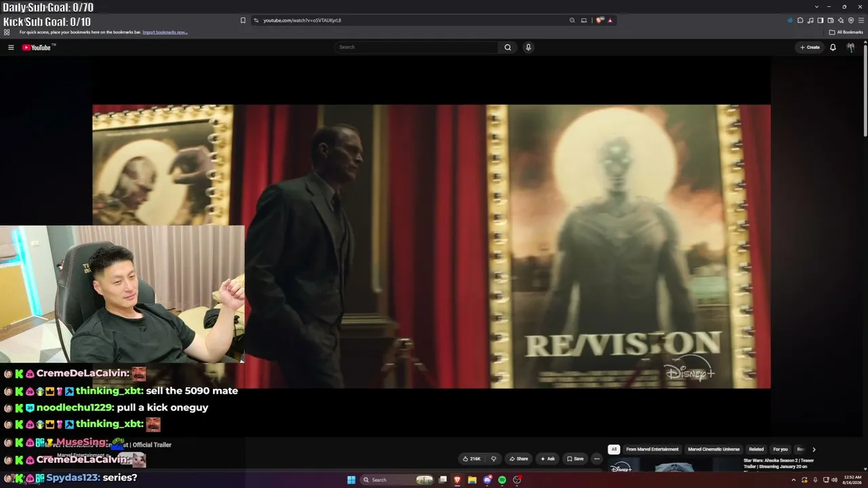Like the video showing 216K likes

[x=471, y=459]
